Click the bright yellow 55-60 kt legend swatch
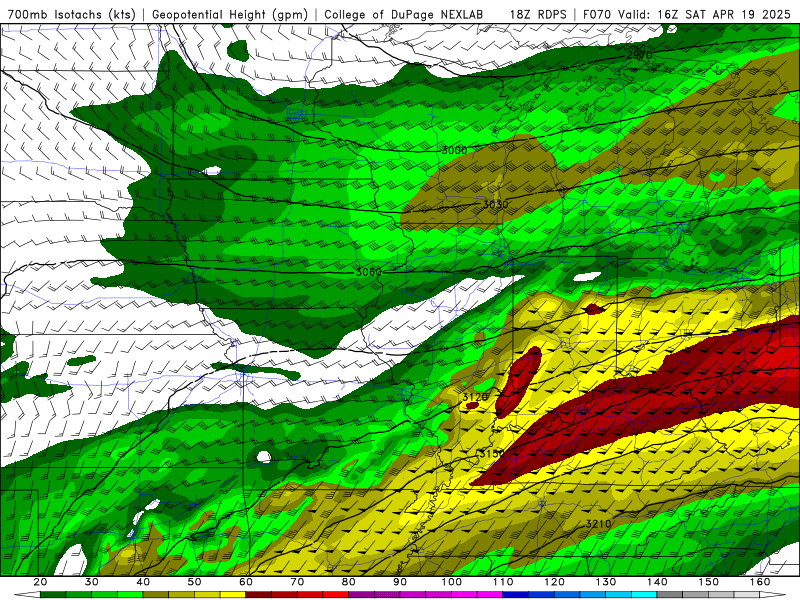The image size is (800, 600). coord(233,595)
